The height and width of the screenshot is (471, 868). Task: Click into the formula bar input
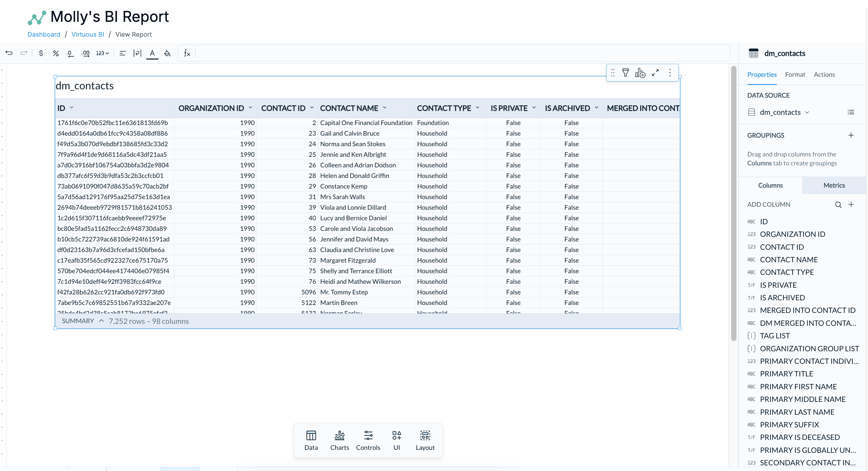pos(462,53)
